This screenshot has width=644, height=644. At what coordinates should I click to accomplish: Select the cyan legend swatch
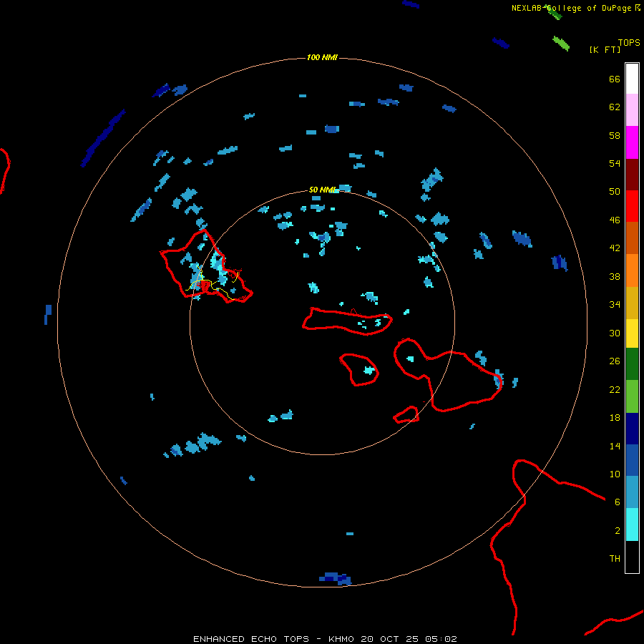[x=632, y=525]
